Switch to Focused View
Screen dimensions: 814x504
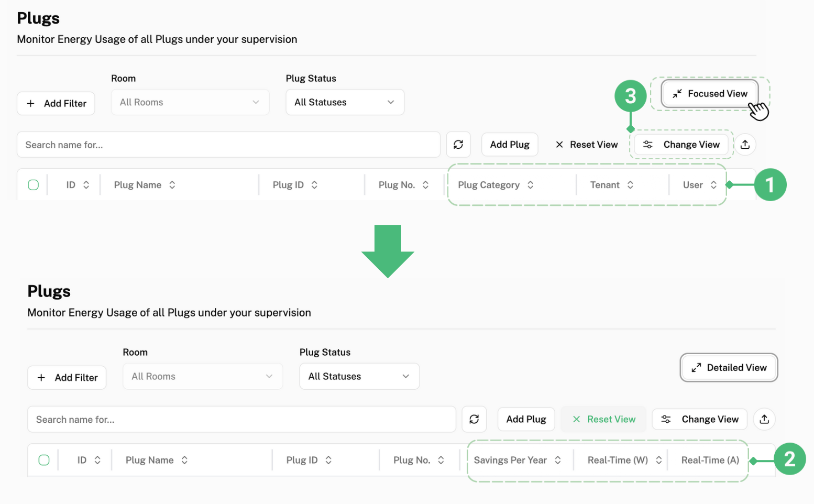(710, 94)
